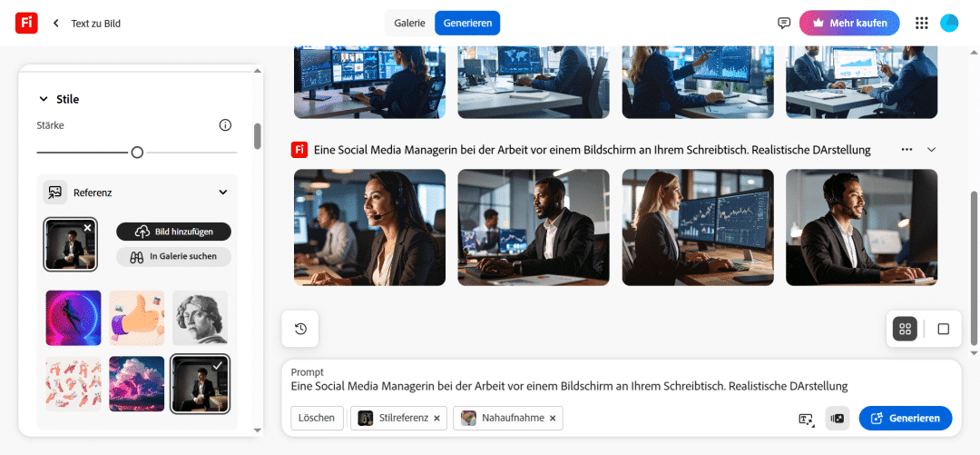Open top-row image of meeting with chart screen
Screen dimensions: 980x455
point(861,82)
